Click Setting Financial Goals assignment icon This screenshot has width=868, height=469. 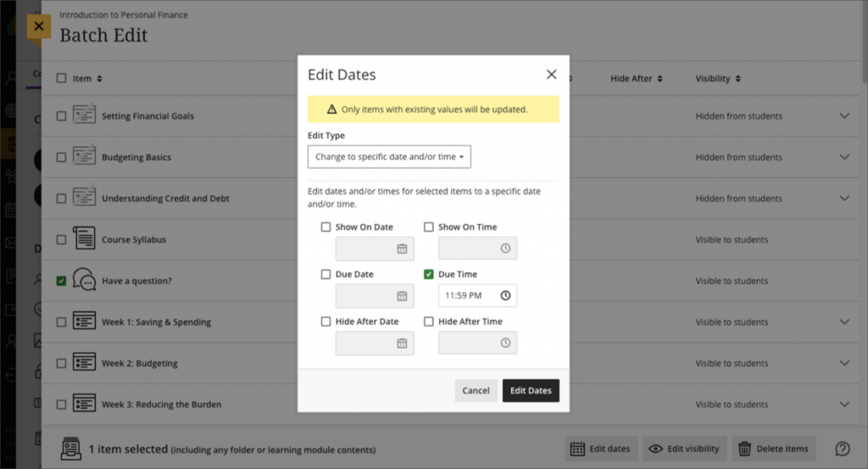point(84,114)
